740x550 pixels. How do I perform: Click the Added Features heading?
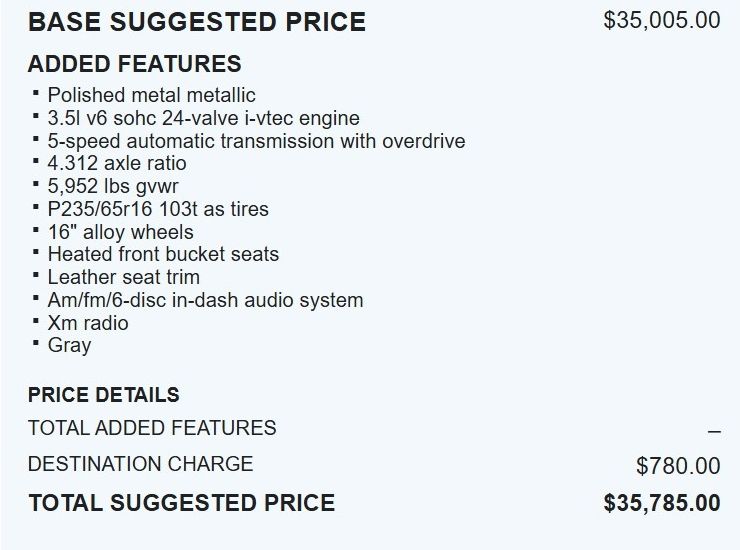click(x=135, y=65)
